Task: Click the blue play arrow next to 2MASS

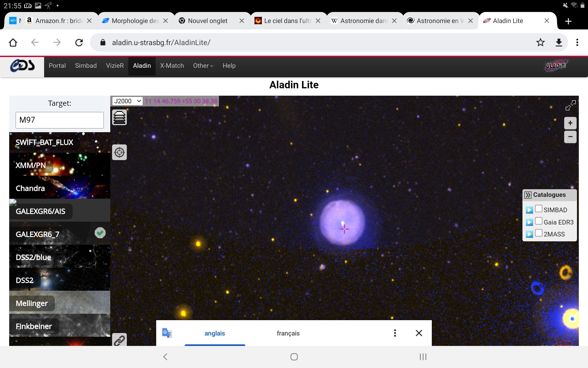Action: tap(529, 234)
